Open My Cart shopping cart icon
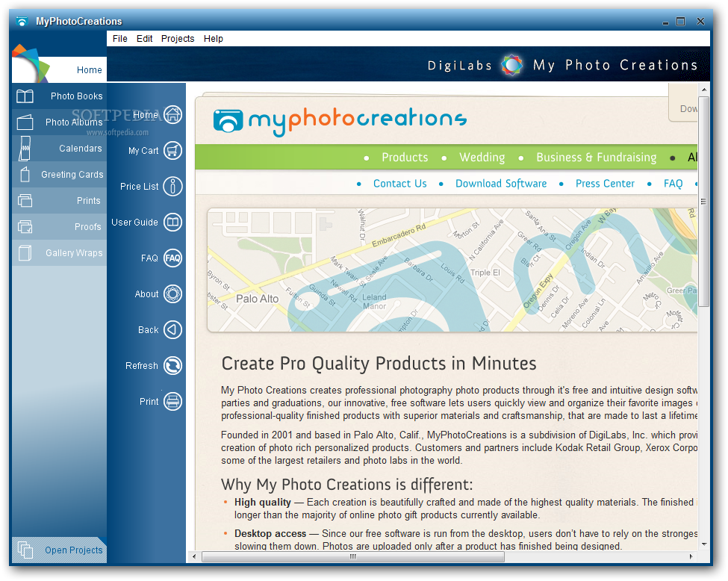The height and width of the screenshot is (581, 728). [x=172, y=150]
